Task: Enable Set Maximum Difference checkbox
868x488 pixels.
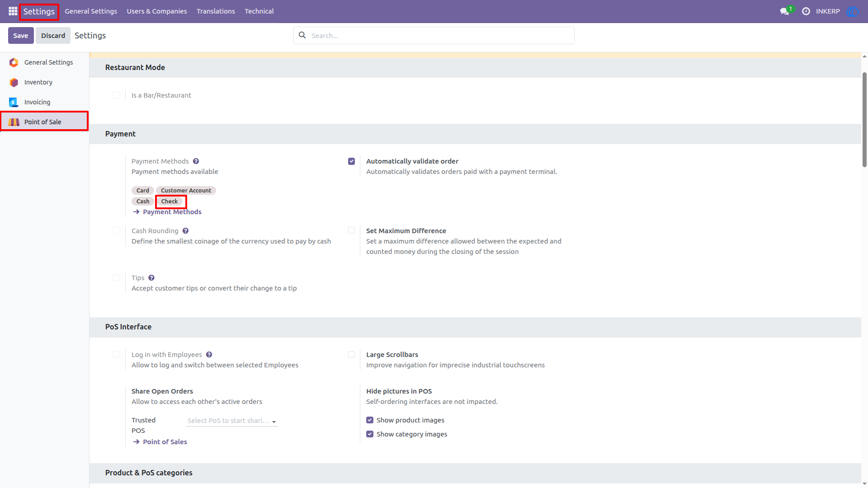Action: click(351, 231)
